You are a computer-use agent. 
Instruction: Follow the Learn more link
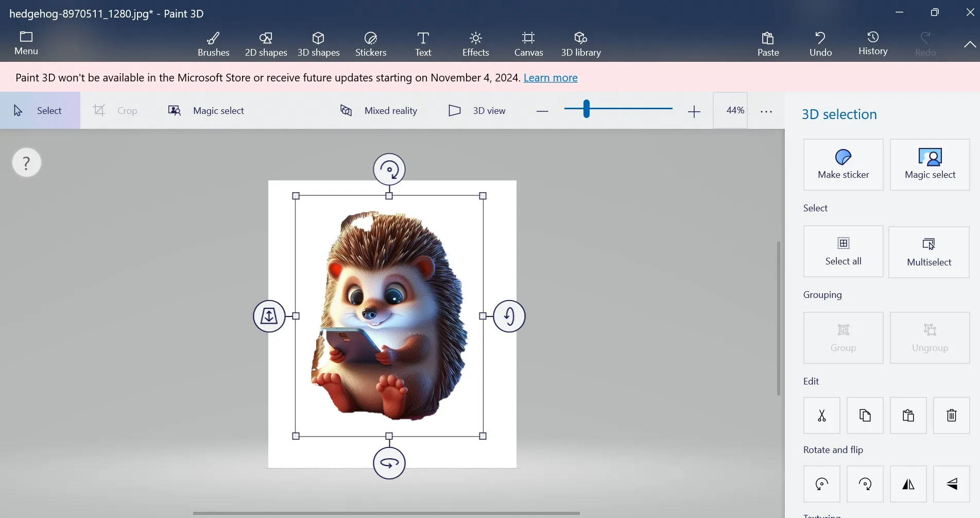(551, 77)
